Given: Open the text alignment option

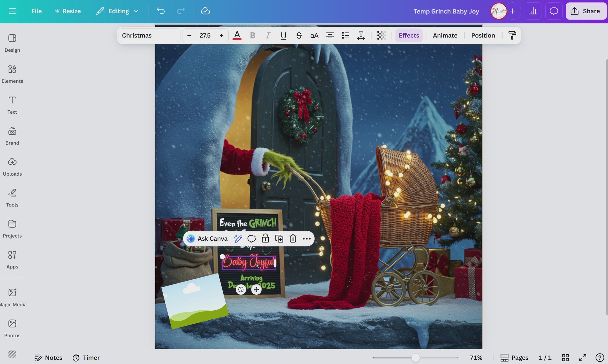Looking at the screenshot, I should (x=330, y=35).
